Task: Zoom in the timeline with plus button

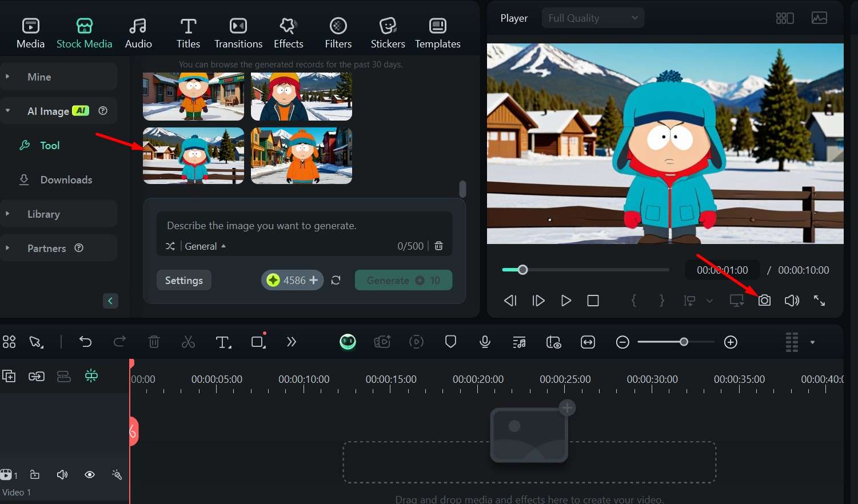Action: click(731, 342)
